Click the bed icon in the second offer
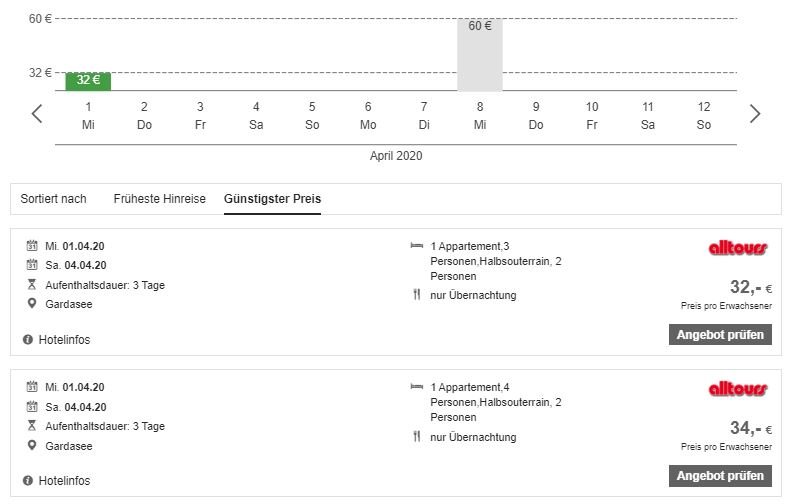The width and height of the screenshot is (793, 504). point(417,387)
